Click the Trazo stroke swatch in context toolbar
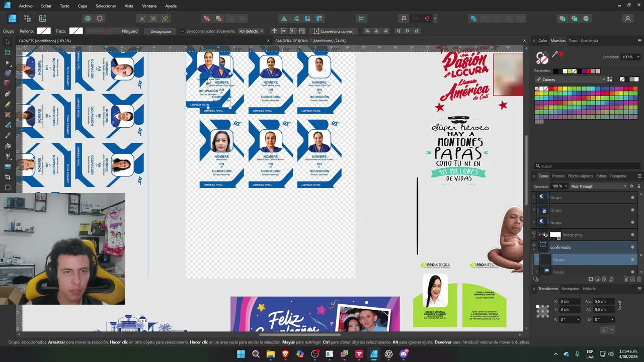Viewport: 644px width, 362px height. pyautogui.click(x=76, y=31)
